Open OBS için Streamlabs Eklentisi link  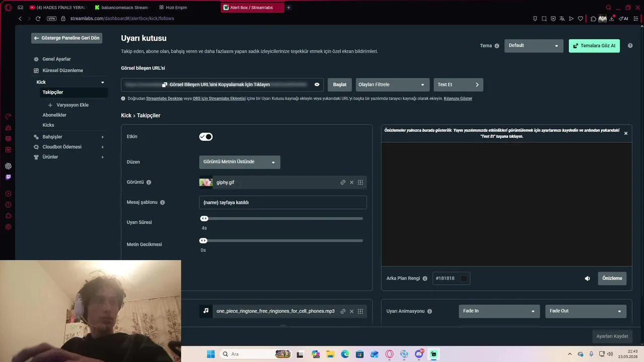coord(219,99)
